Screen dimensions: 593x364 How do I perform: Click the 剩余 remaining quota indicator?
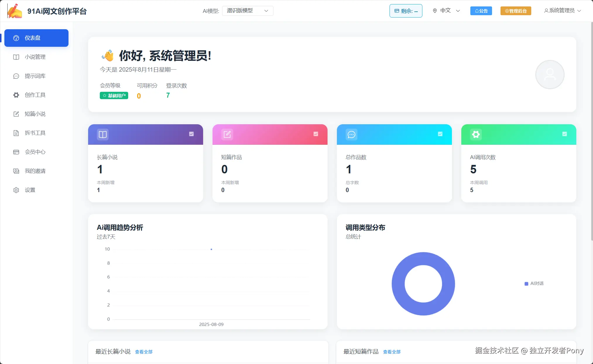406,11
